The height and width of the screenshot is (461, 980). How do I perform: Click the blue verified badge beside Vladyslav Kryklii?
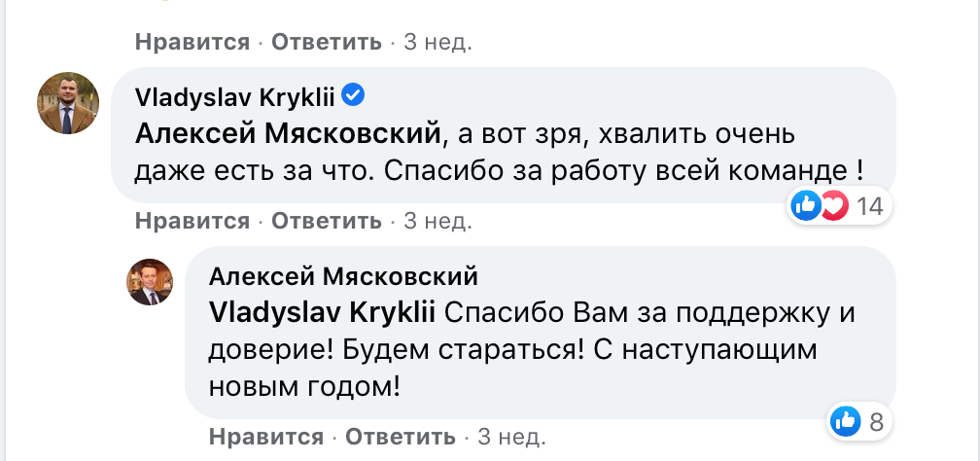[354, 95]
